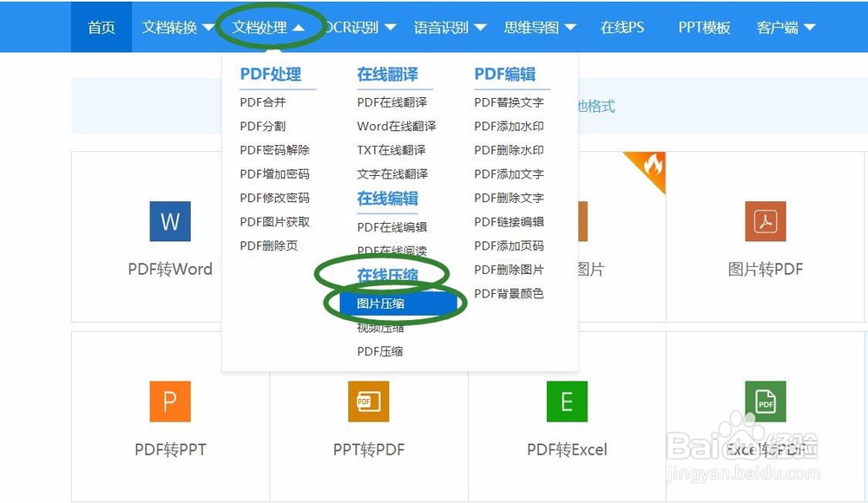Select the PDF转Excel green icon
The height and width of the screenshot is (503, 868).
567,402
